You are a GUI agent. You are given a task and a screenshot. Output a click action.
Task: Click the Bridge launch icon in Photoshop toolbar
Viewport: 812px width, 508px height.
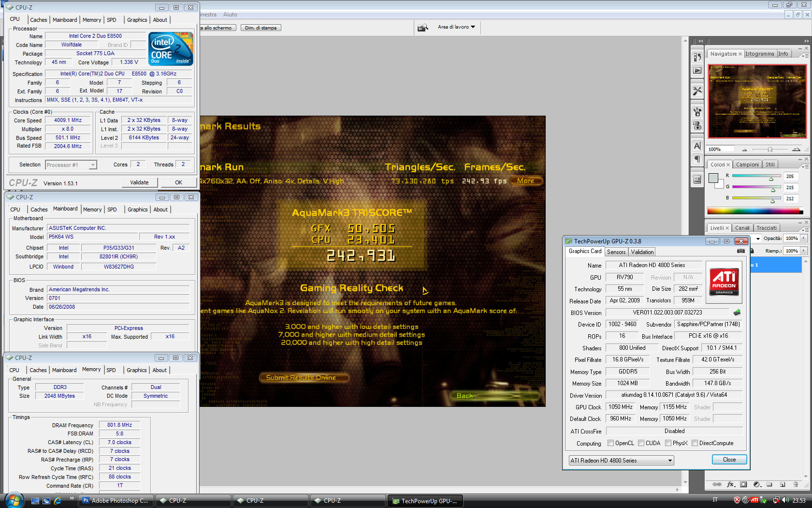coord(423,28)
